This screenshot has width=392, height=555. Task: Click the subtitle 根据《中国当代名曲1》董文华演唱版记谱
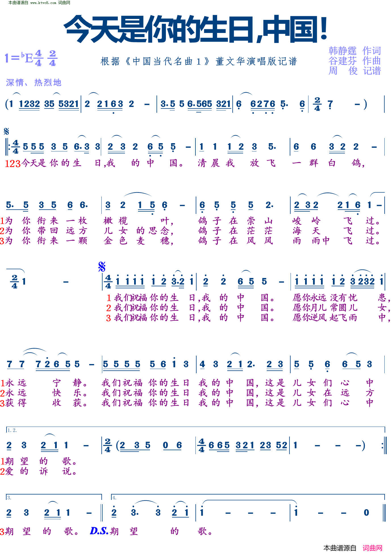tap(199, 61)
